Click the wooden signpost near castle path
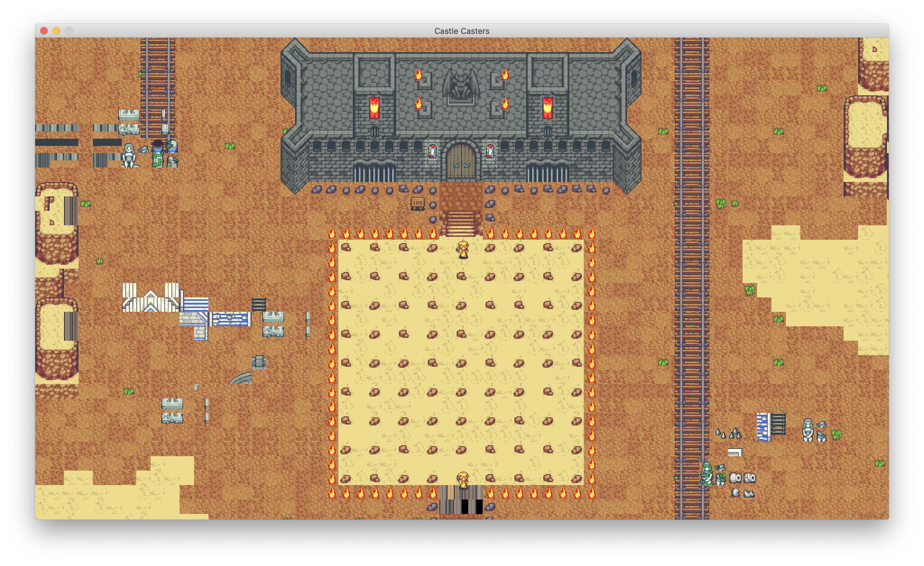Screen dimensions: 924x566 tap(417, 204)
